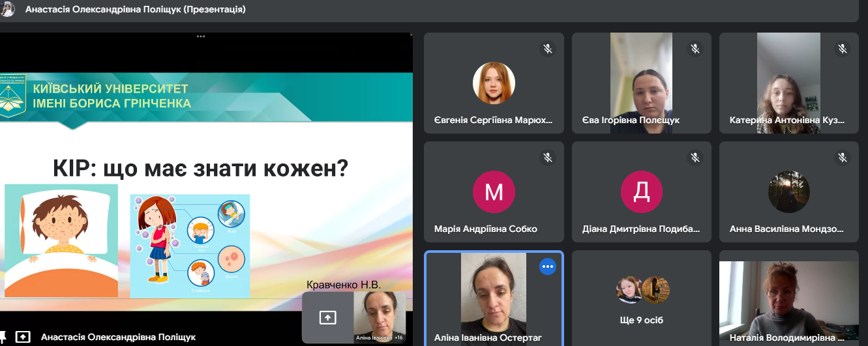This screenshot has height=346, width=868.
Task: Click the muted microphone icon on Катерина Антонівна tile
Action: point(843,49)
